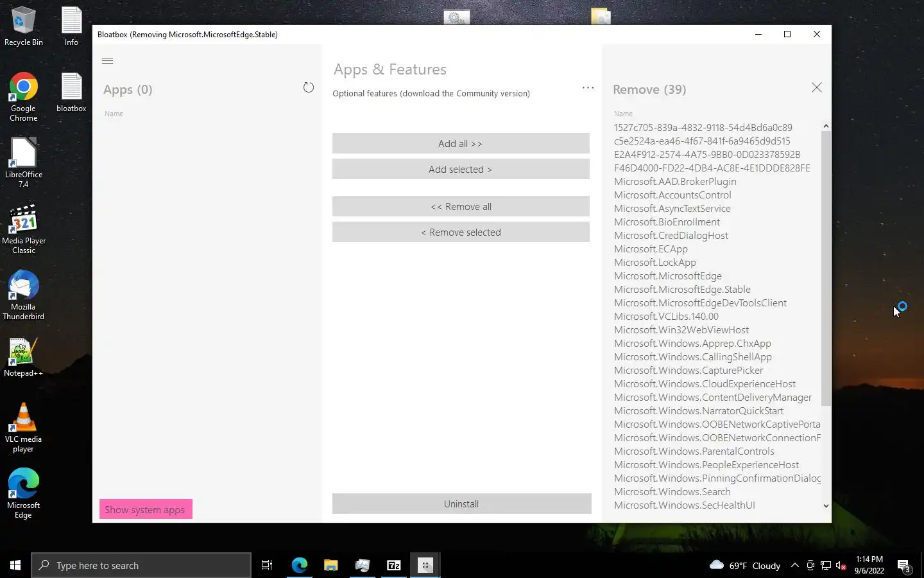
Task: Select Microsoft.CredDialogHost in list
Action: 671,235
